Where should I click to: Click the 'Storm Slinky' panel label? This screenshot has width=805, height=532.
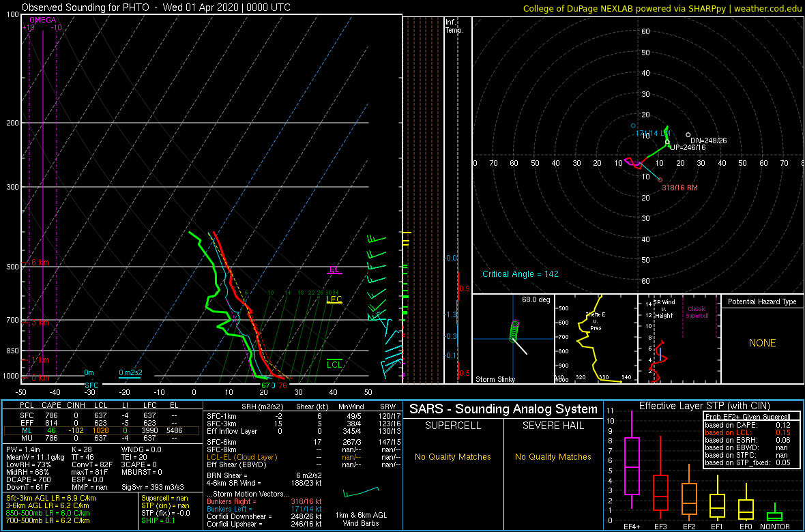click(x=495, y=379)
